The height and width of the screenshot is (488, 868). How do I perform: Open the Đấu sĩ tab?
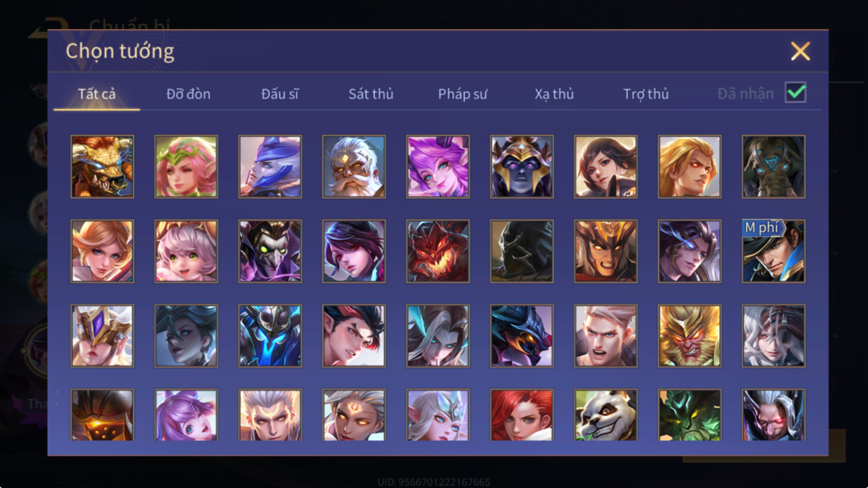280,94
